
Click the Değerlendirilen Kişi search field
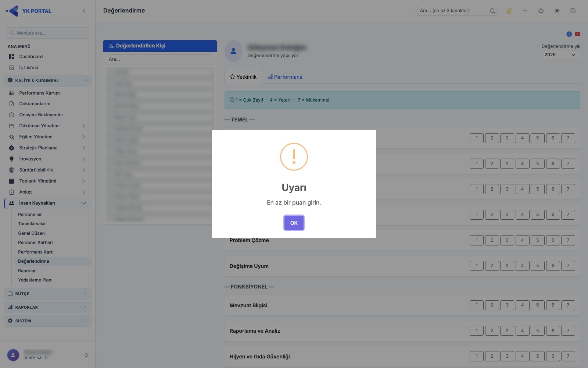coord(160,59)
